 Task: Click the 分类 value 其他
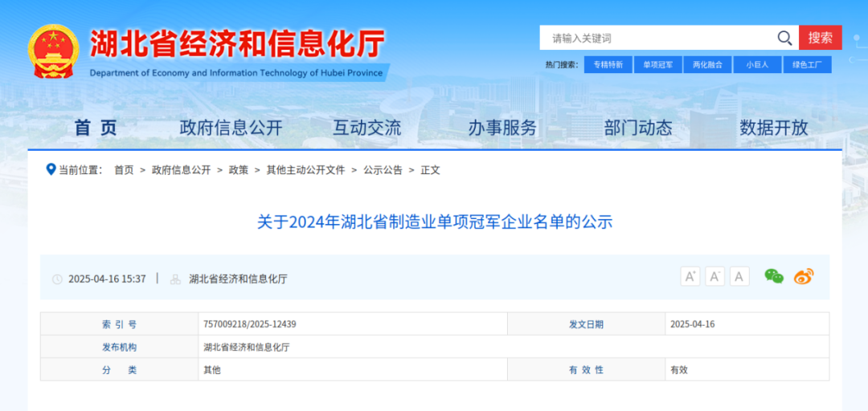[212, 370]
